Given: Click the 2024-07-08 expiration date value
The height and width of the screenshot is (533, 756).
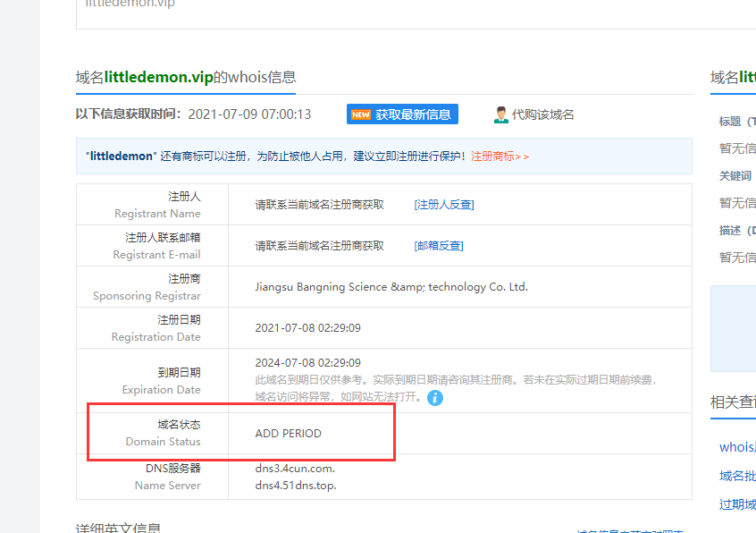Looking at the screenshot, I should coord(307,362).
